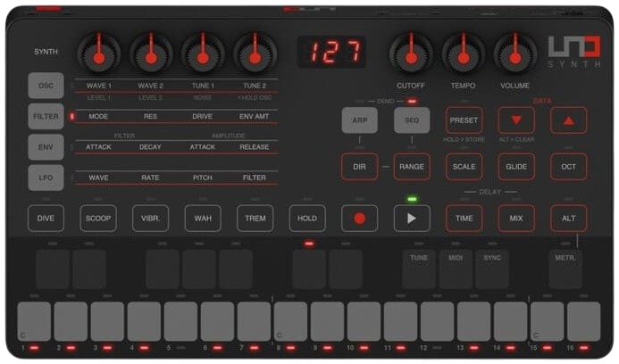Select the OSC row button
This screenshot has width=619, height=364.
click(46, 86)
